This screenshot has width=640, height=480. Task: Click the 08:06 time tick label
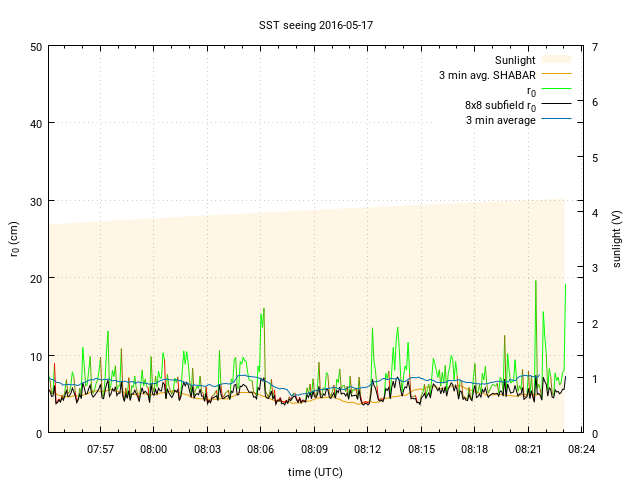coord(260,449)
